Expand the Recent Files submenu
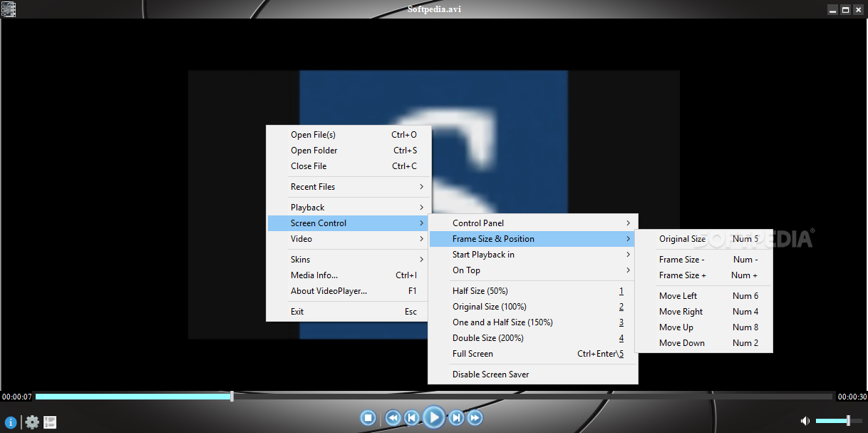This screenshot has height=433, width=868. [349, 187]
